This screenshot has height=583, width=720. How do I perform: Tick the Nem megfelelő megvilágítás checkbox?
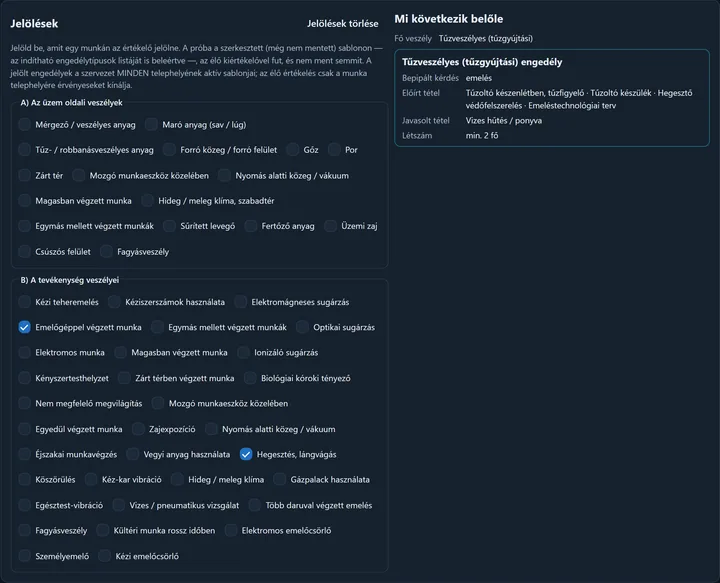tap(24, 404)
